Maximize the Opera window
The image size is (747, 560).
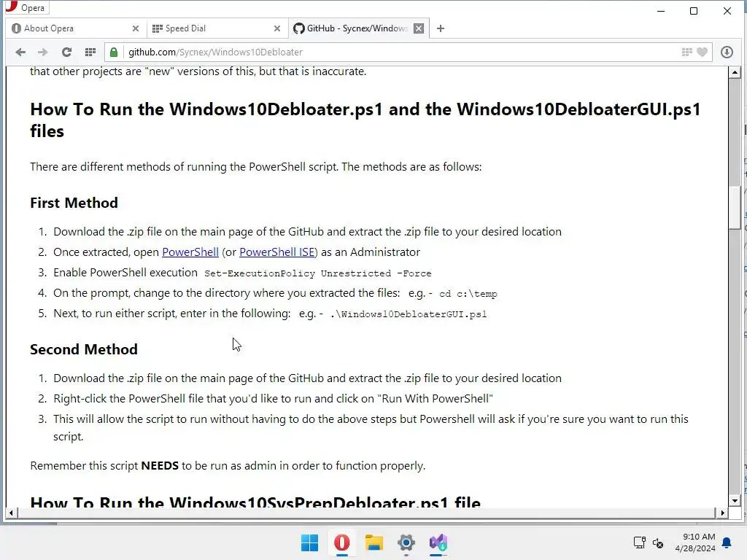click(694, 11)
